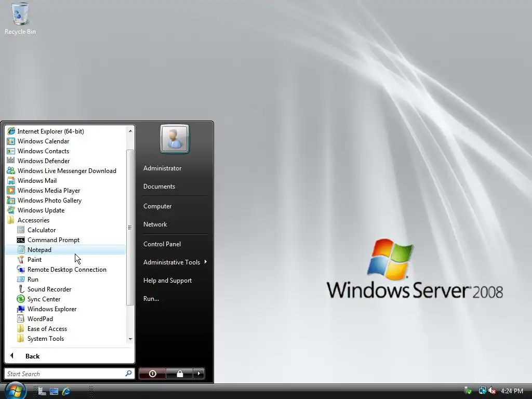
Task: Select the Recycle Bin on the desktop
Action: click(20, 18)
